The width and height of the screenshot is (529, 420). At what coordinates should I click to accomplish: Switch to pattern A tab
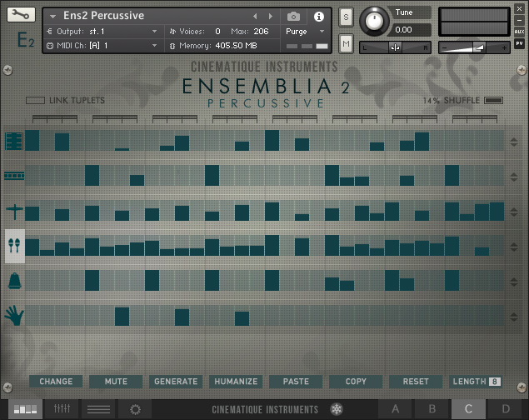click(396, 409)
